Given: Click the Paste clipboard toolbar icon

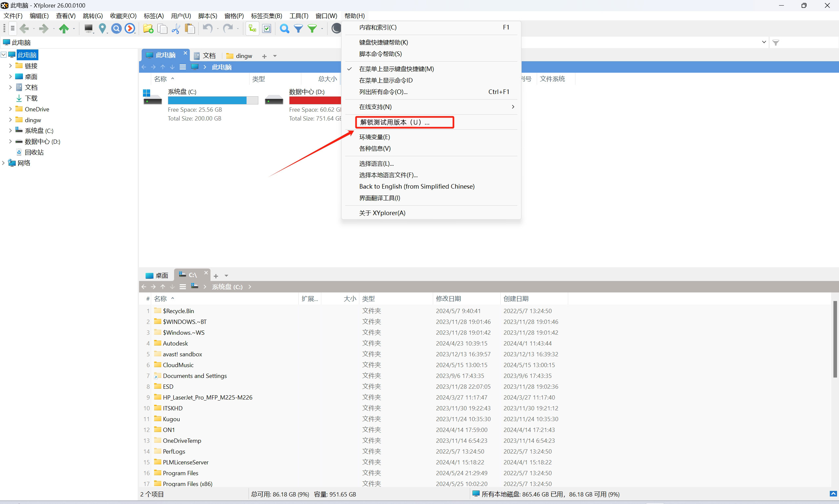Looking at the screenshot, I should tap(190, 28).
